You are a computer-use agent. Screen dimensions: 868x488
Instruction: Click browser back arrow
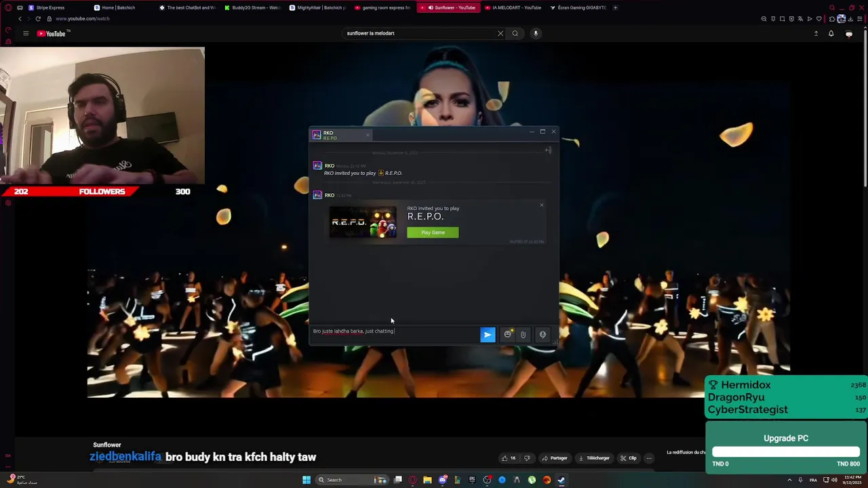point(20,18)
